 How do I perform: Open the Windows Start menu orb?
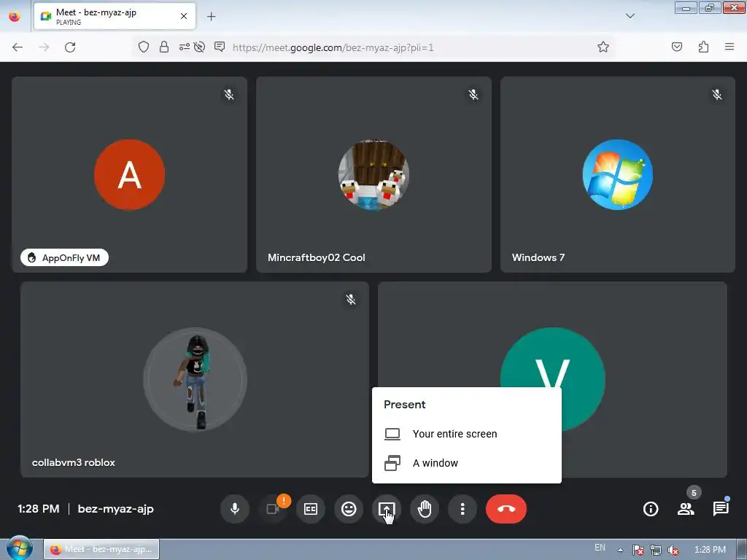(19, 548)
